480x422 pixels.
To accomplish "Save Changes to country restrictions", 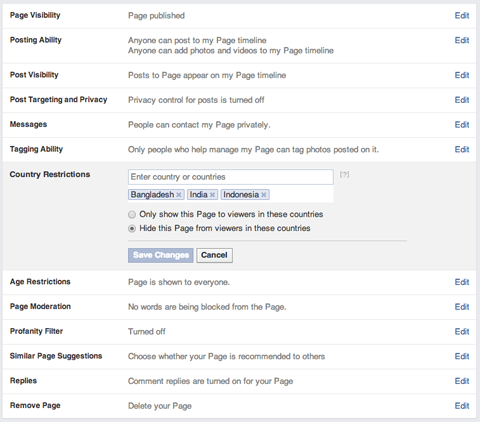I will click(x=161, y=255).
